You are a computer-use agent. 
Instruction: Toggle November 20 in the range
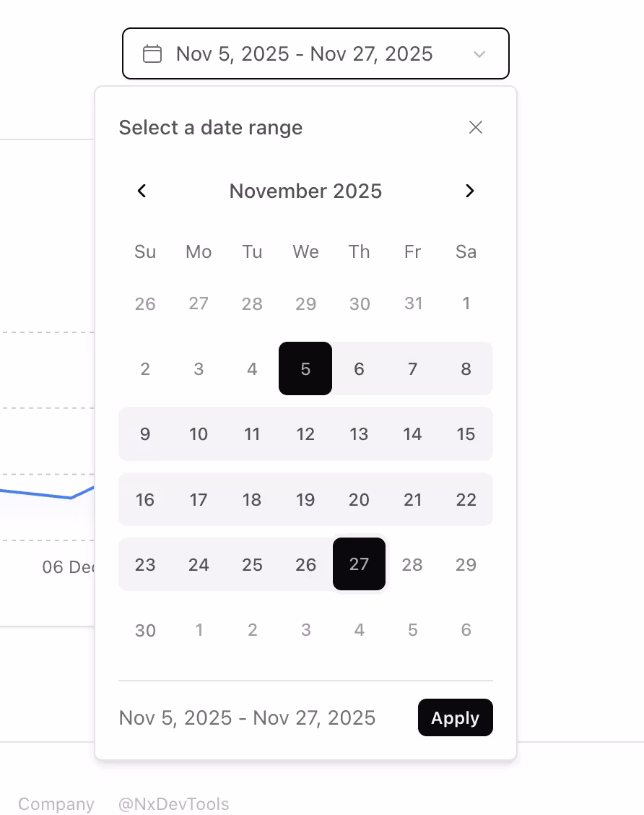(359, 499)
